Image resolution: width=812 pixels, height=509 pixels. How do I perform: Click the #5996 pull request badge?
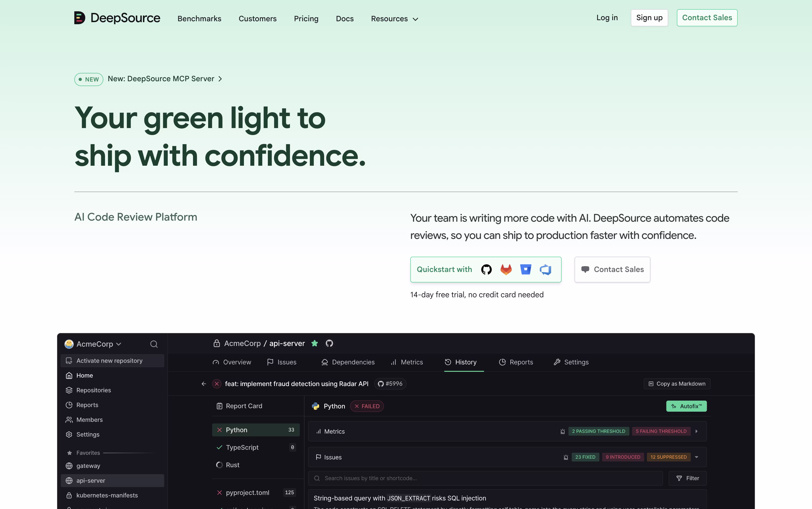(x=390, y=384)
